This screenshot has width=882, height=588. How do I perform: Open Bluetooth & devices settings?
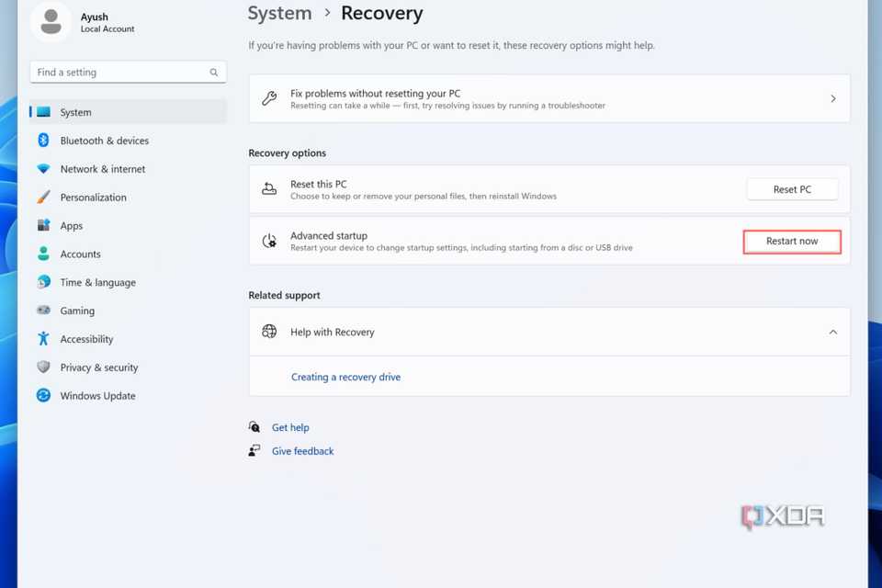point(129,140)
